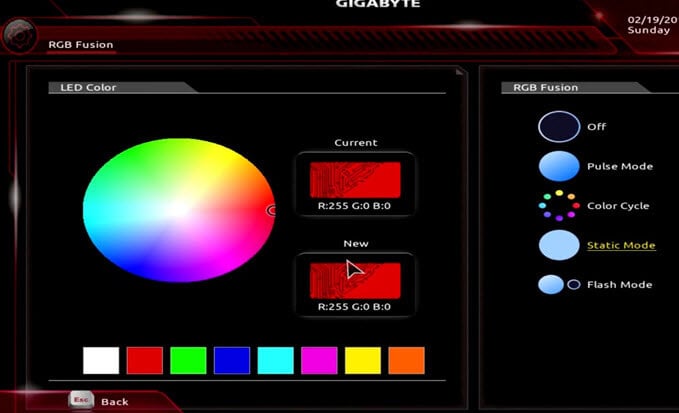Click the Flash Mode double-circle icon
This screenshot has width=679, height=413.
(x=559, y=284)
